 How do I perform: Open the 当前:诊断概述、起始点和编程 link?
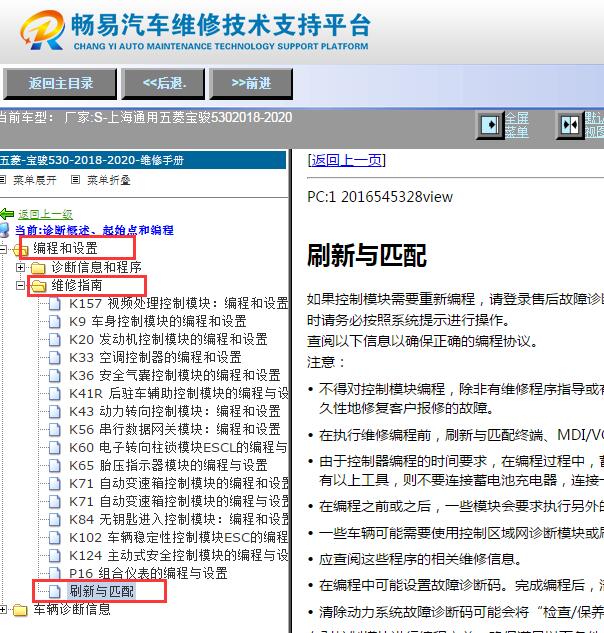(x=94, y=230)
